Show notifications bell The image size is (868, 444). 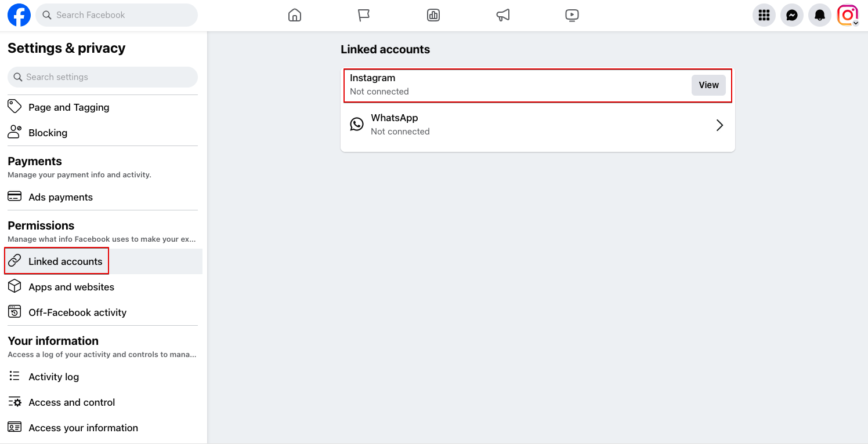[x=820, y=15]
